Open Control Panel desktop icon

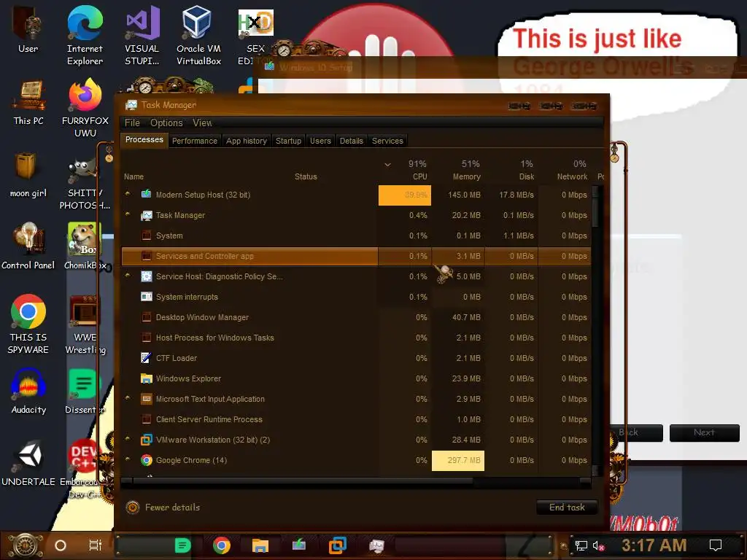(x=28, y=246)
